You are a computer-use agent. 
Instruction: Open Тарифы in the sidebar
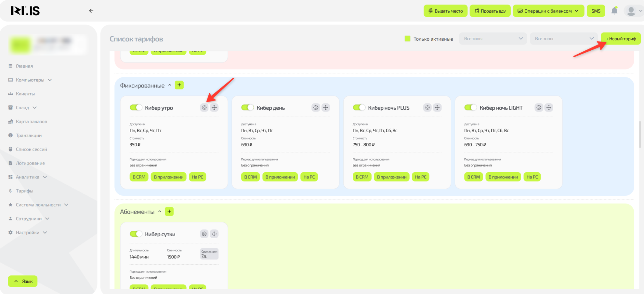24,191
